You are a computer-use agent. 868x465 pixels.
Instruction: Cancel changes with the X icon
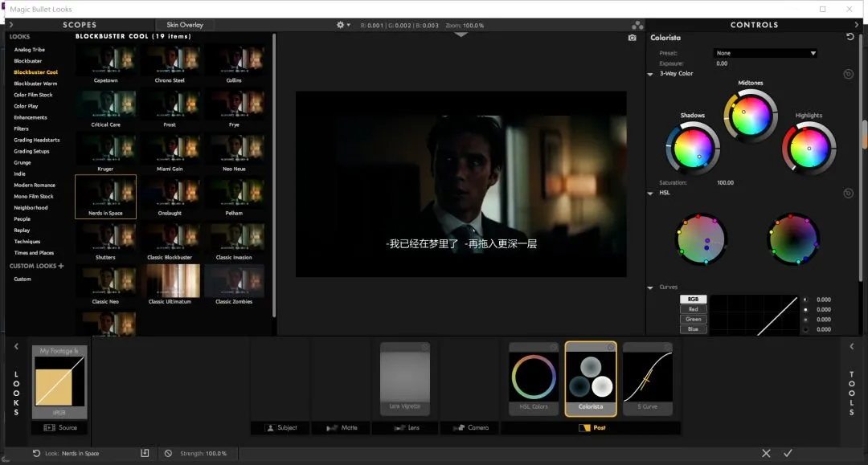point(766,454)
